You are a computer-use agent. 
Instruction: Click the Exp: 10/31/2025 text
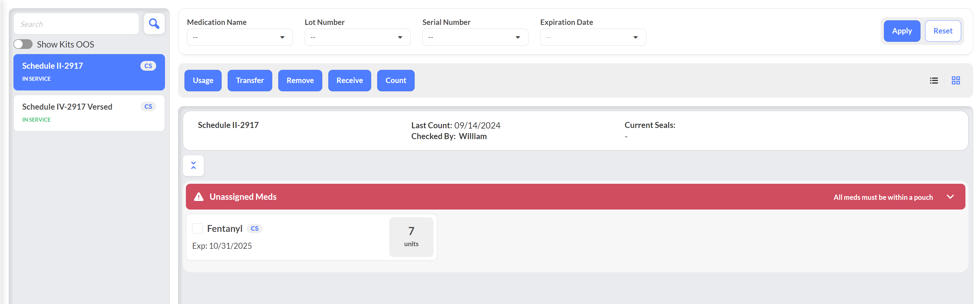222,246
